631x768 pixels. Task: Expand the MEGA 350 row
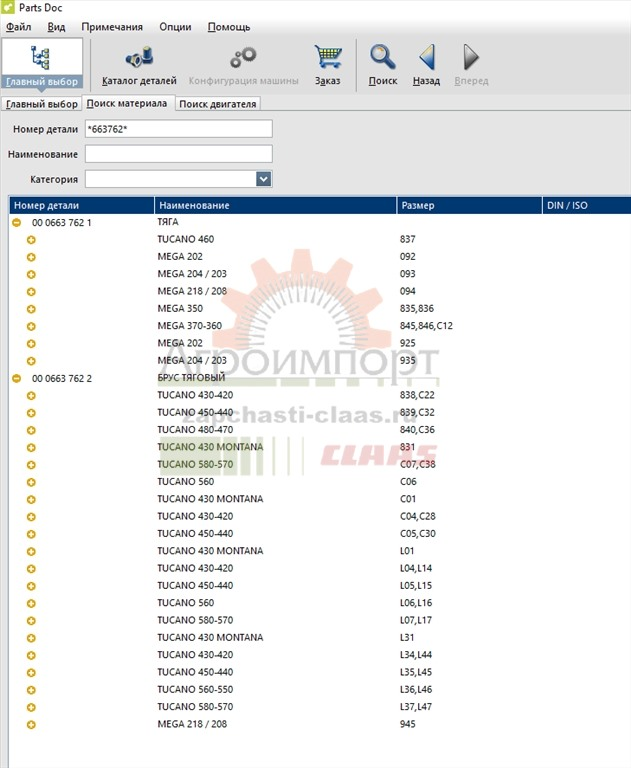pyautogui.click(x=31, y=309)
